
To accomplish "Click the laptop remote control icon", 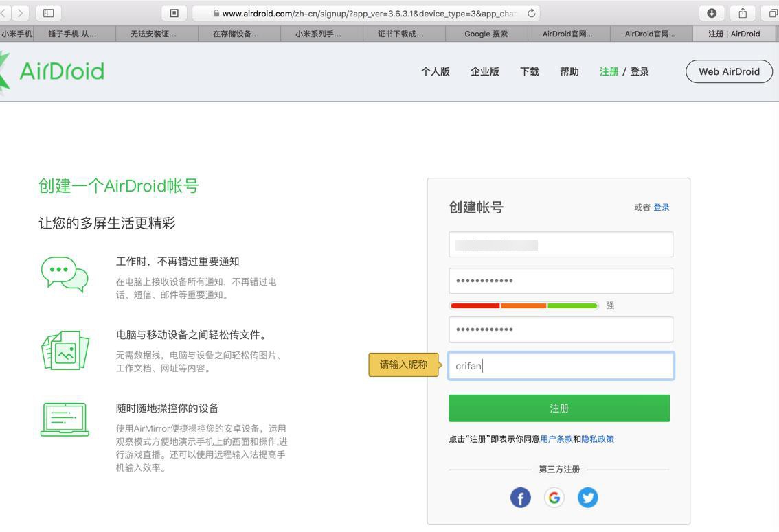I will 65,419.
